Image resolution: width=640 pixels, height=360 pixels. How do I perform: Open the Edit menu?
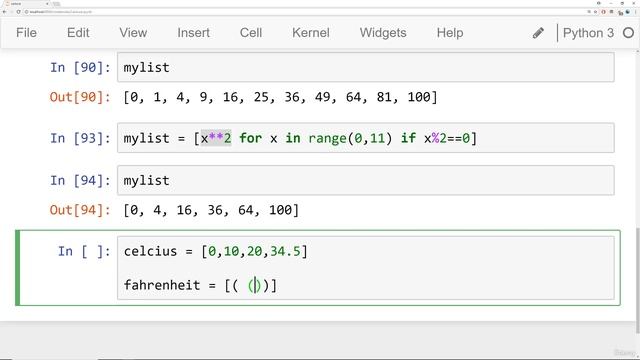pyautogui.click(x=78, y=33)
